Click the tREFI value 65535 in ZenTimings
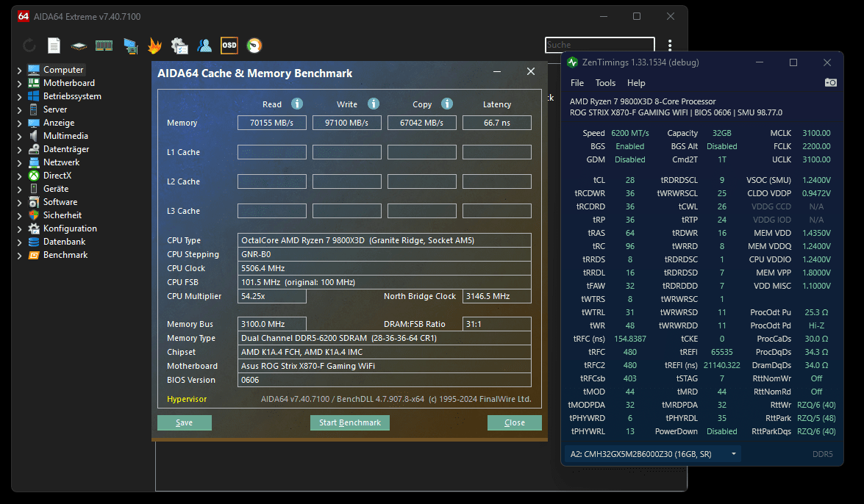The width and height of the screenshot is (864, 504). tap(722, 352)
